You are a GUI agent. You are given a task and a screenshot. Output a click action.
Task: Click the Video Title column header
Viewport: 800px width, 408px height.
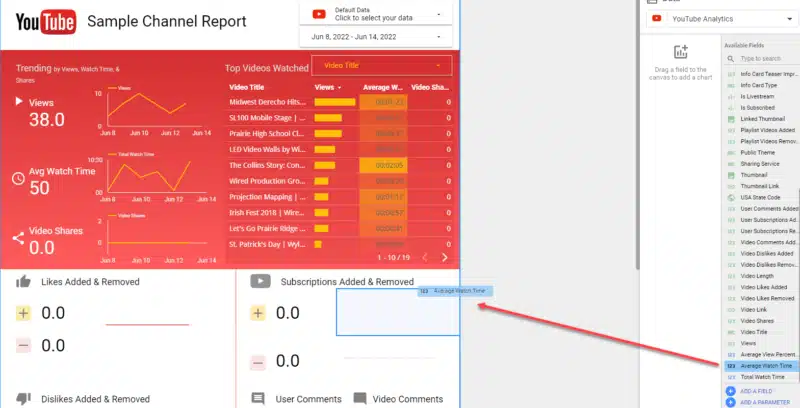(246, 87)
